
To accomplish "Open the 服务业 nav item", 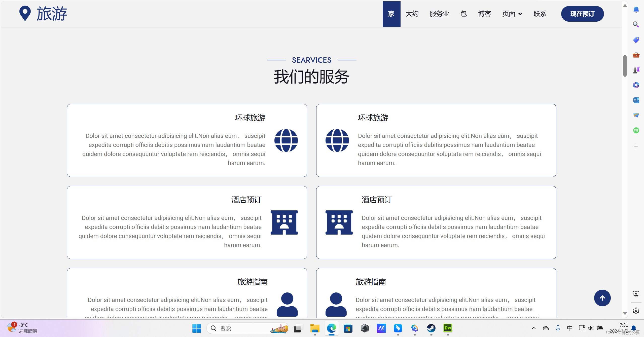I will coord(439,14).
